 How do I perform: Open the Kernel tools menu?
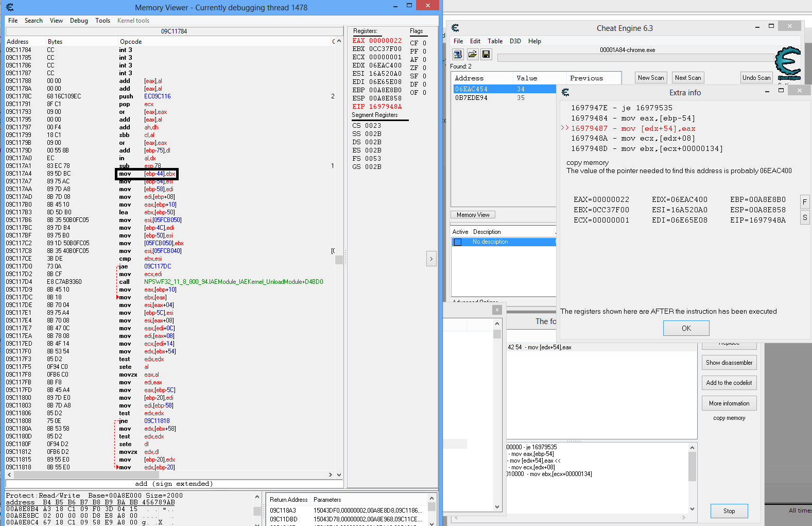tap(133, 21)
